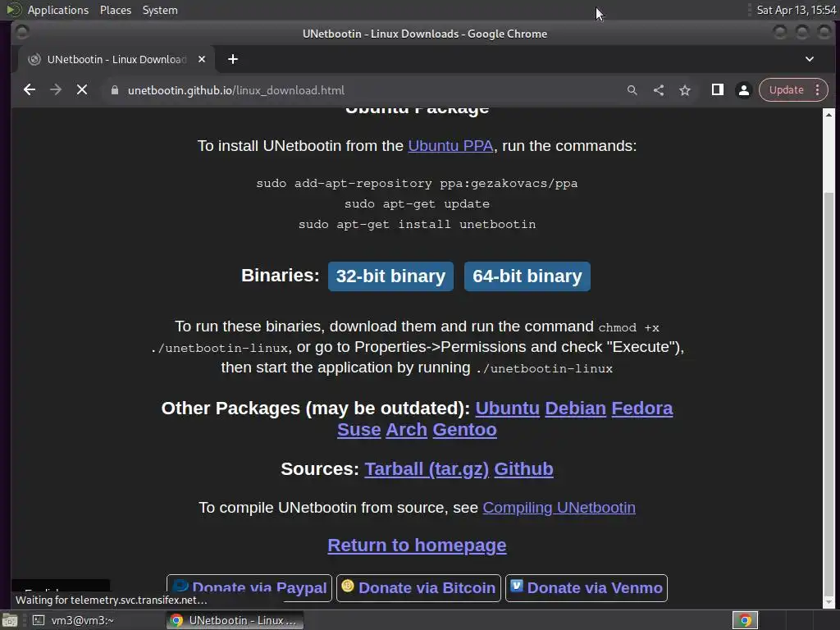Stop loading the page
Screen dimensions: 840x630
(82, 90)
